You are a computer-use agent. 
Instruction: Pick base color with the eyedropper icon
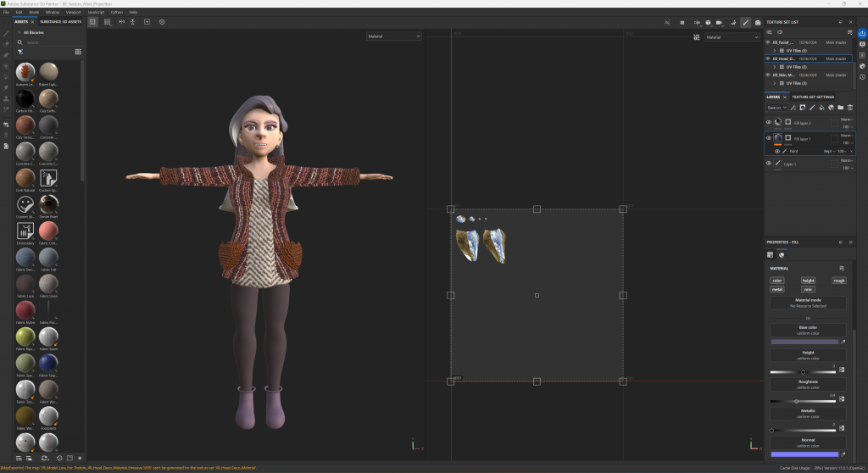(x=843, y=342)
